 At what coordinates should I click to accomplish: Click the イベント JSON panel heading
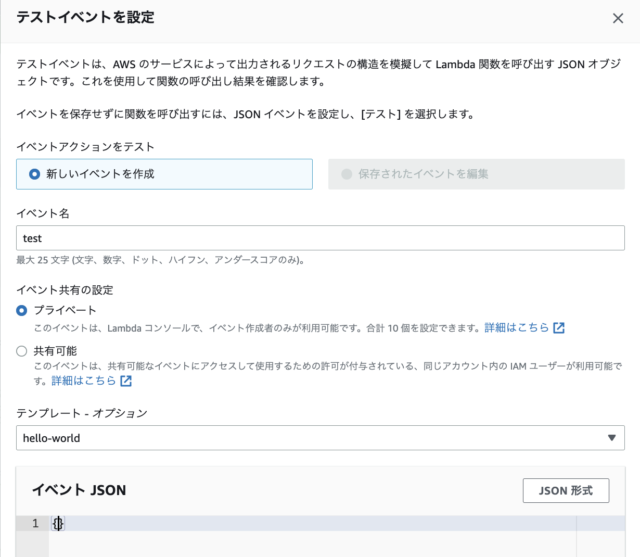(x=79, y=490)
